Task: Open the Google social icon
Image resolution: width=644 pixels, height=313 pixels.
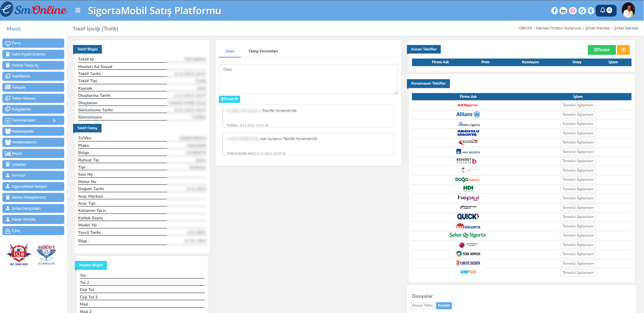Action: pos(582,11)
